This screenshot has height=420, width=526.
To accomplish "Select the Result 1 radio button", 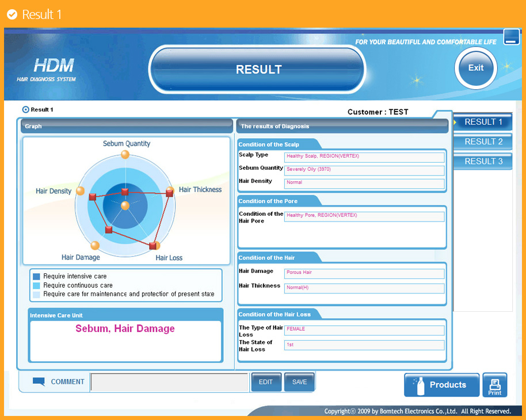I will click(x=25, y=109).
